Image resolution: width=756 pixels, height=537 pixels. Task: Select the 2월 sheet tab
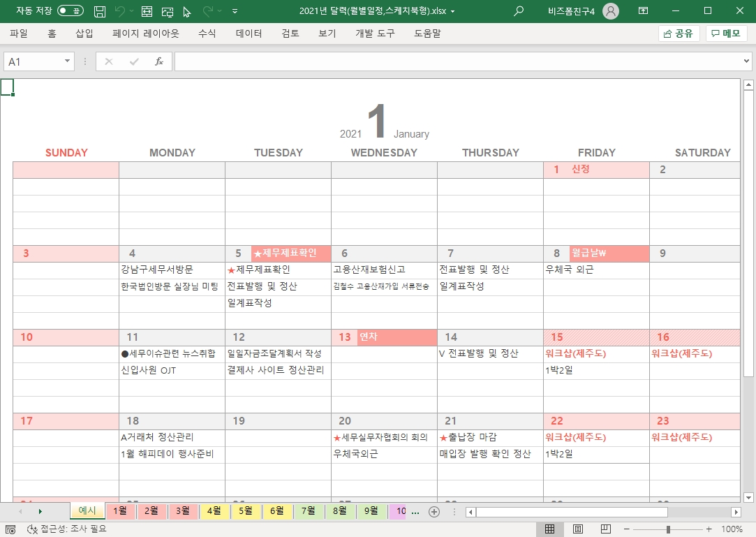coord(151,510)
